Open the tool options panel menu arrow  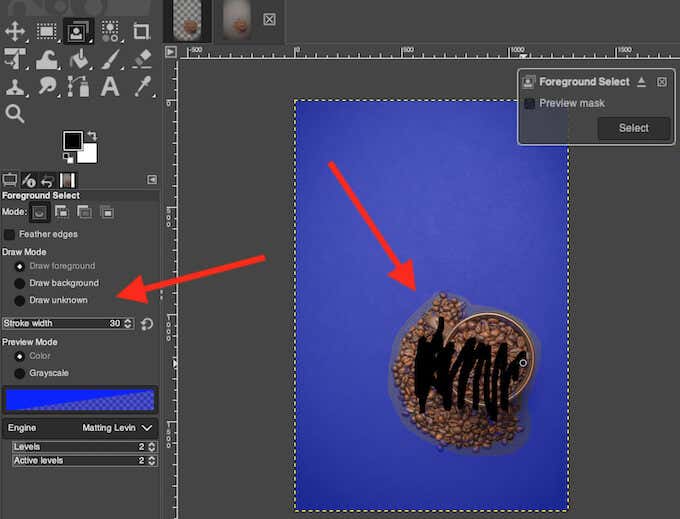152,180
